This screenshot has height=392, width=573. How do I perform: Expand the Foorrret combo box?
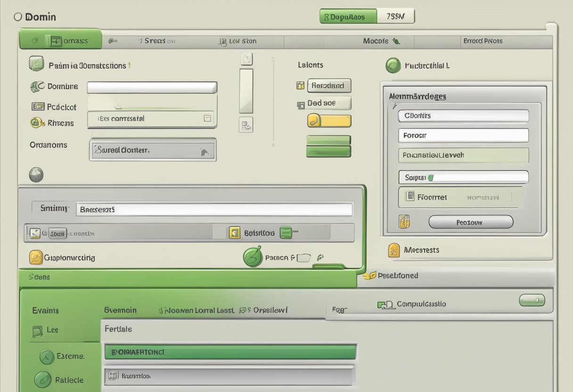click(461, 197)
